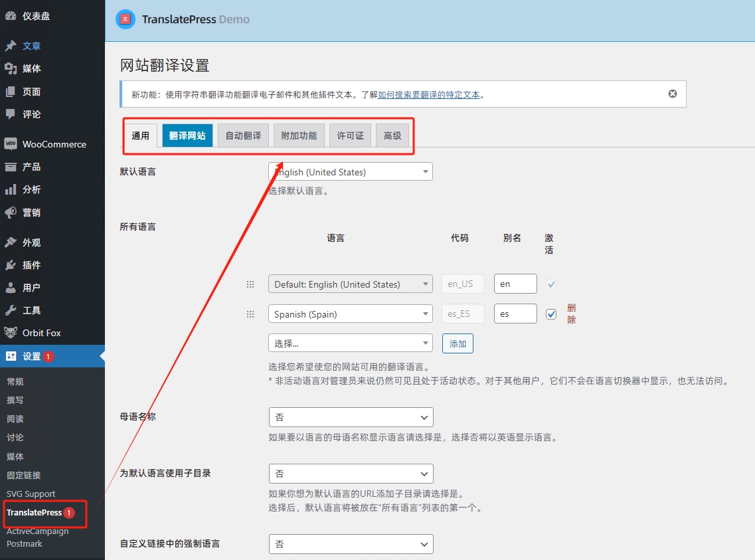Click the TranslatePress logo icon in header

[x=126, y=19]
